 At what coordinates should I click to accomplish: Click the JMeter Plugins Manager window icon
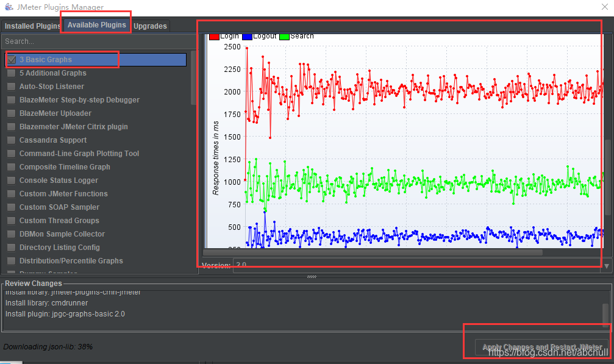coord(9,7)
